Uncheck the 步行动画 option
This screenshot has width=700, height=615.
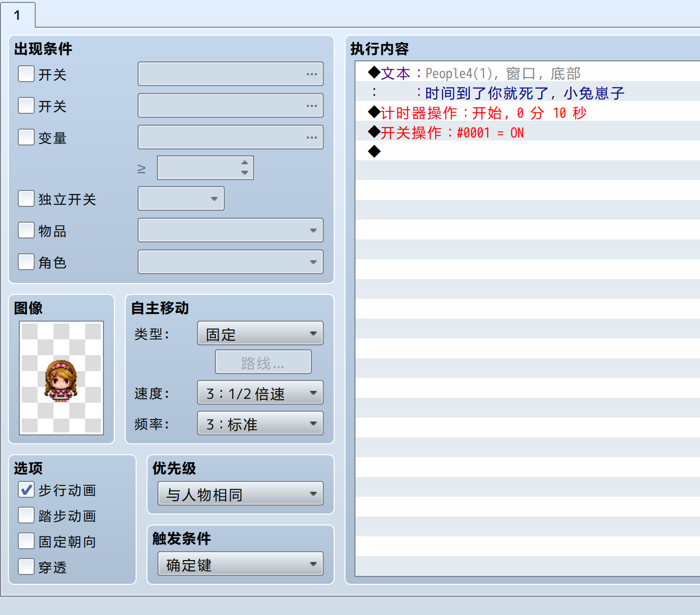tap(26, 489)
